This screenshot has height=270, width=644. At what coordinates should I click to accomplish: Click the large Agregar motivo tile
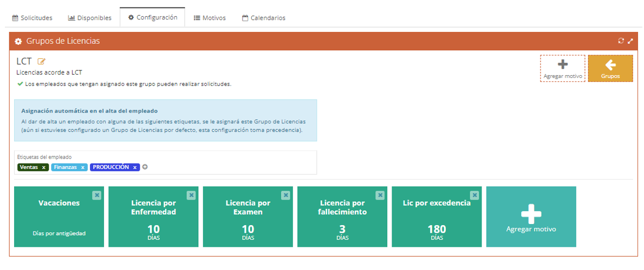click(531, 216)
